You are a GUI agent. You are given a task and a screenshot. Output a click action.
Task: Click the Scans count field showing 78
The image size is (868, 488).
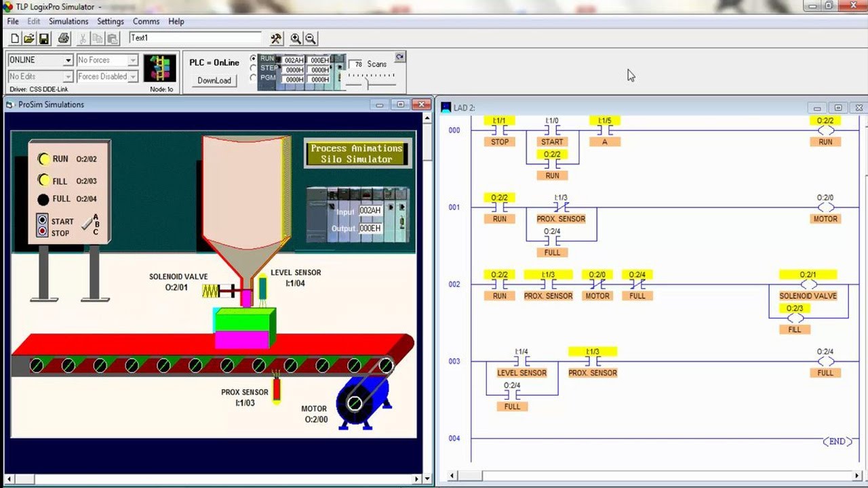357,64
